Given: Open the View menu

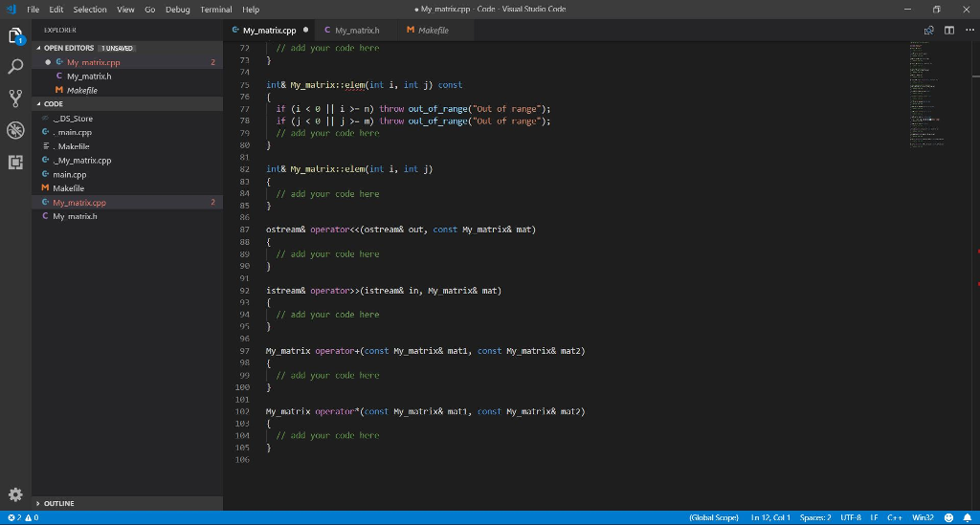Looking at the screenshot, I should click(125, 10).
